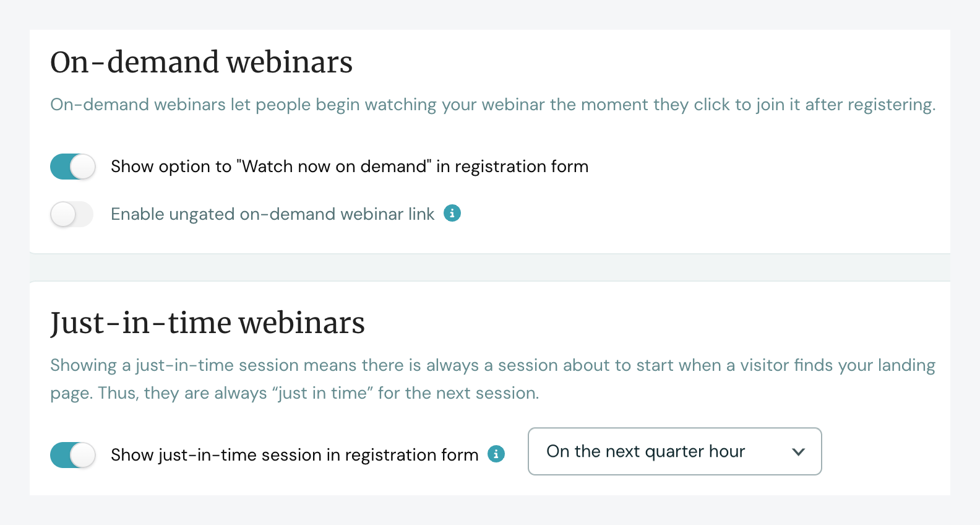Click the teal information badge near the dropdown
This screenshot has height=525, width=980.
tap(497, 454)
